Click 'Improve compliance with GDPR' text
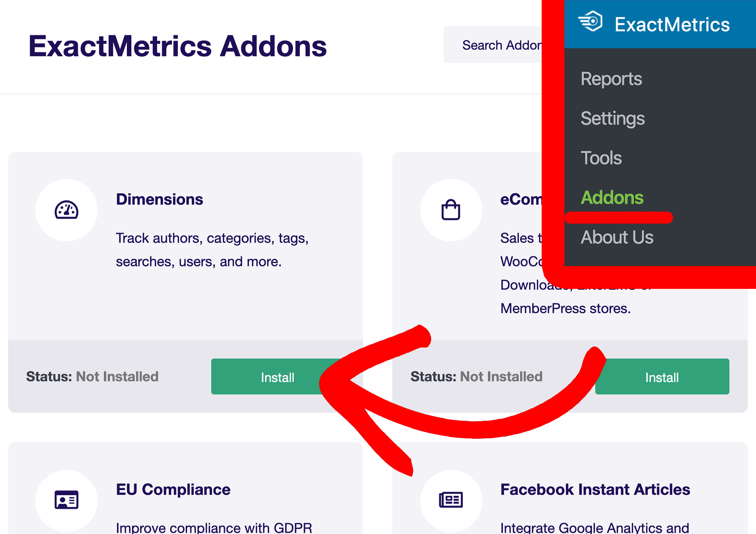Image resolution: width=756 pixels, height=534 pixels. click(214, 527)
